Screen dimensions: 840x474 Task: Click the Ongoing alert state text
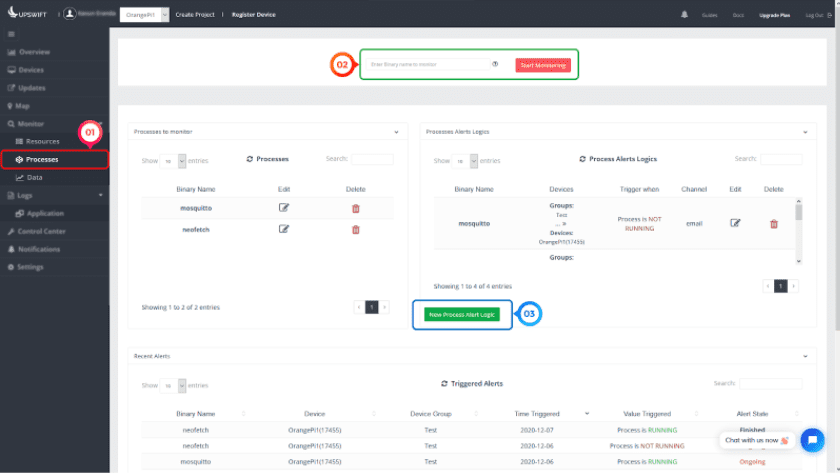click(x=752, y=462)
